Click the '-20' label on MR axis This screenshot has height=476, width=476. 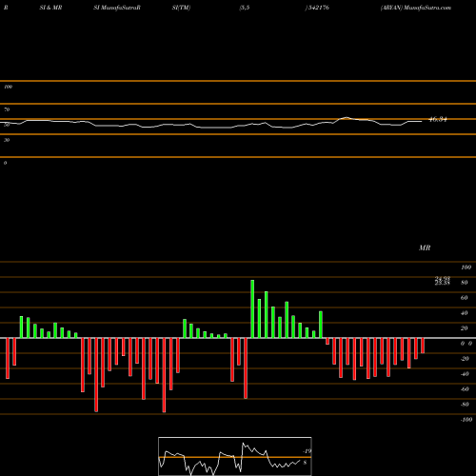(465, 359)
